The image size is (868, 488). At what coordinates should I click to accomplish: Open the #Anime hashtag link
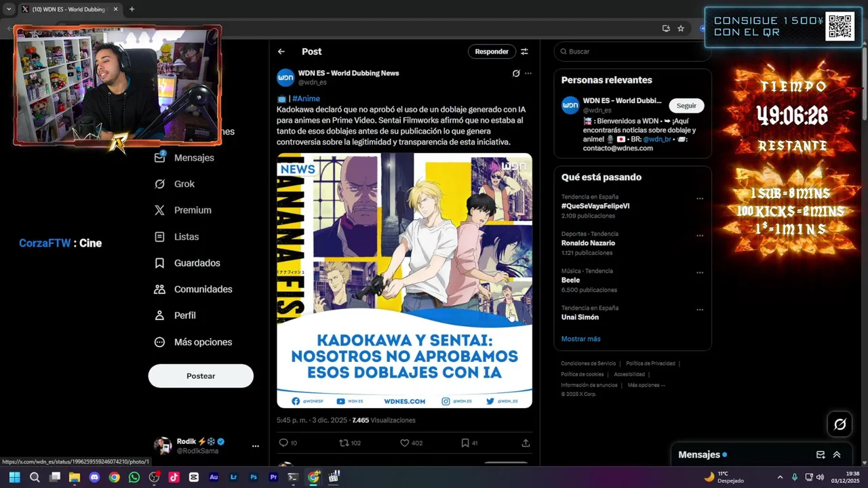click(306, 98)
